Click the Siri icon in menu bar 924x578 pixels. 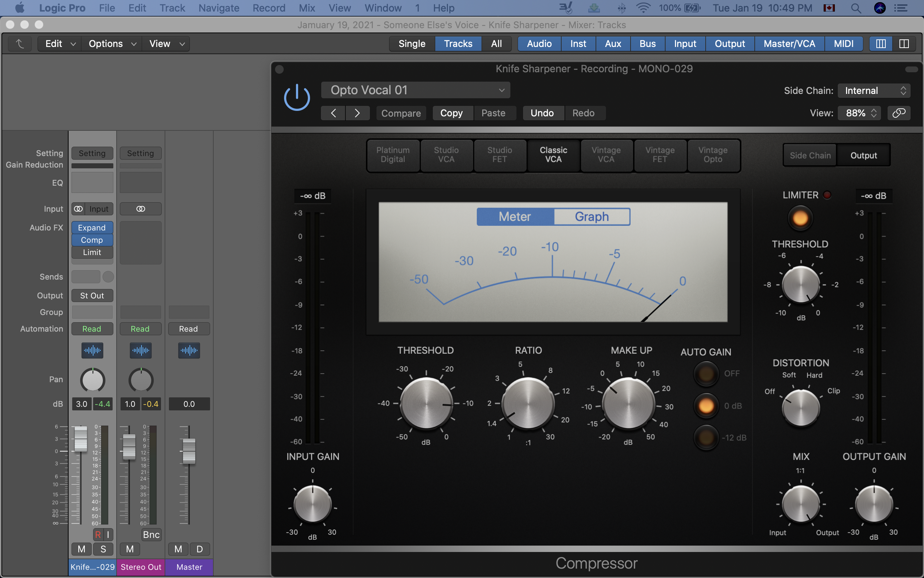coord(880,8)
